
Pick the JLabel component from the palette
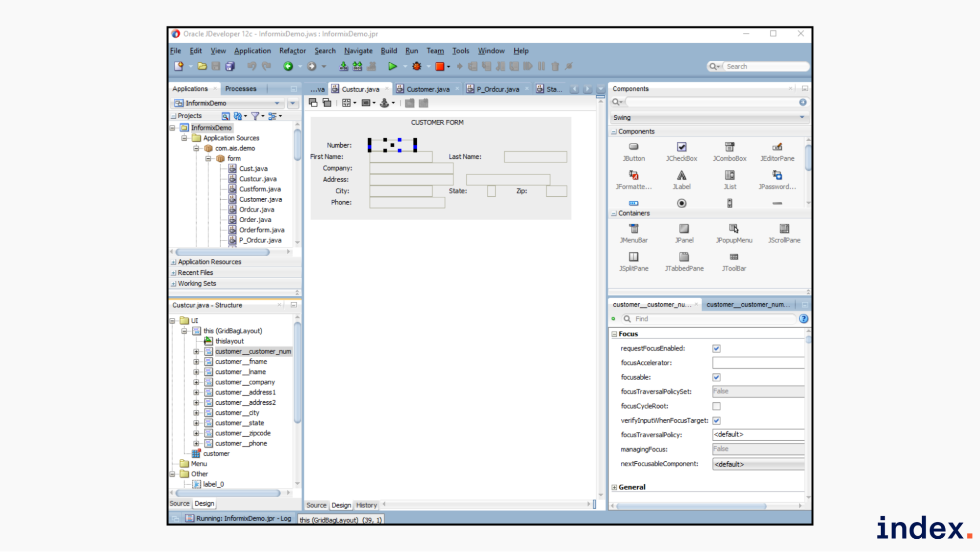[x=681, y=176]
